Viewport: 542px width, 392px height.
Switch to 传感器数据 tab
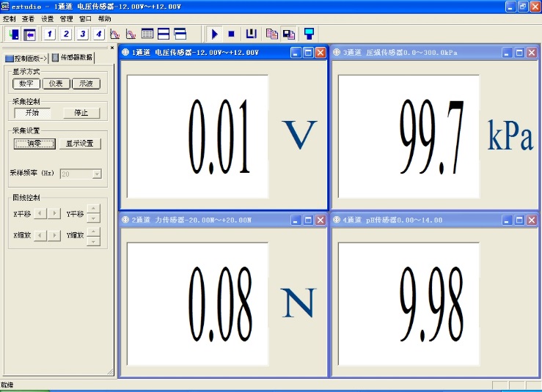point(72,57)
